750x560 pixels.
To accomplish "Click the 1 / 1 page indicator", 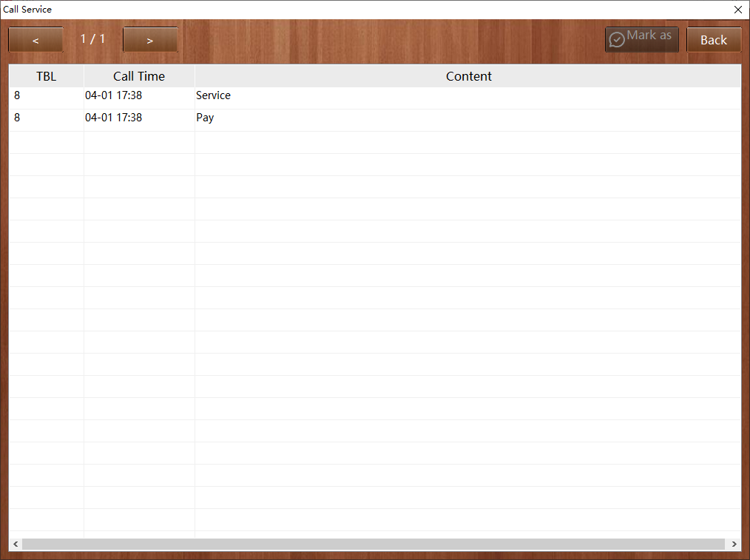I will click(x=92, y=38).
